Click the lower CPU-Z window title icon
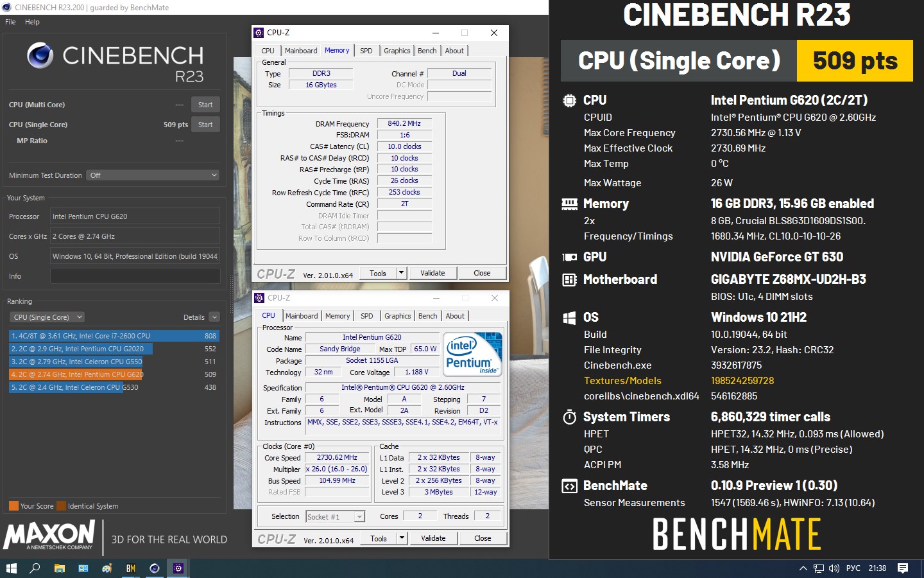 pos(259,298)
